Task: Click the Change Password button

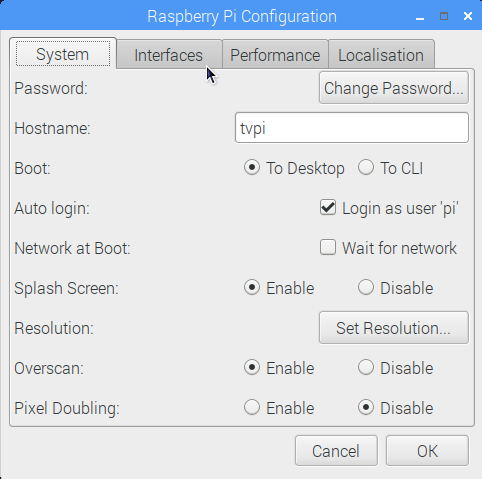Action: (x=394, y=88)
